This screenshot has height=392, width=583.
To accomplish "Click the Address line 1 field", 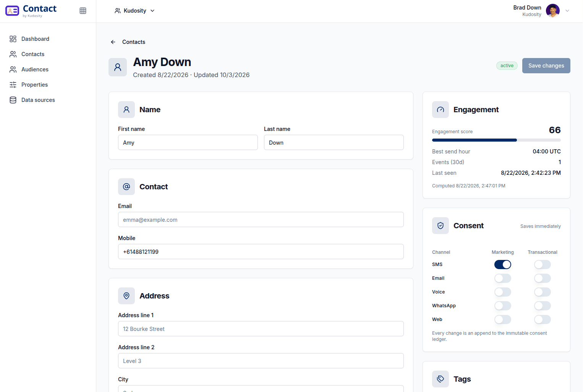I will coord(261,329).
